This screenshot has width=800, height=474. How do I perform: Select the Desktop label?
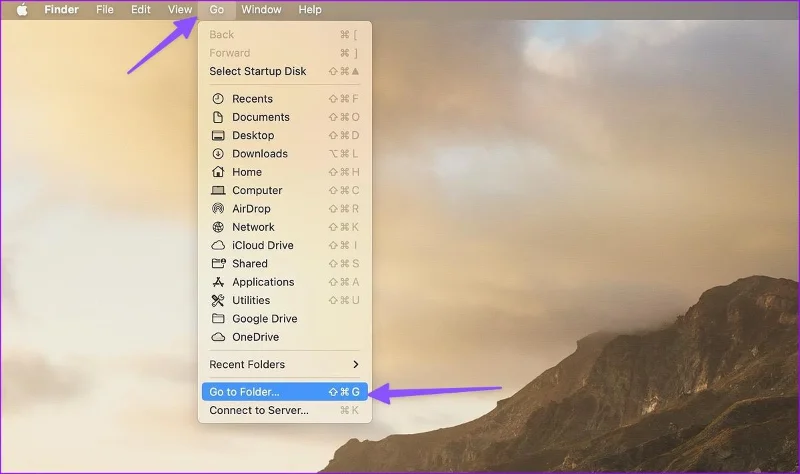pos(253,135)
